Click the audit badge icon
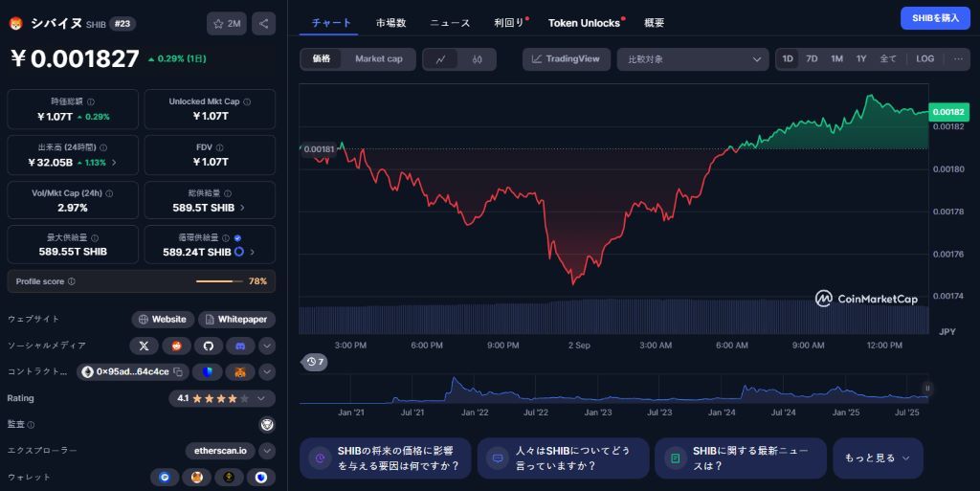This screenshot has width=980, height=491. (267, 425)
